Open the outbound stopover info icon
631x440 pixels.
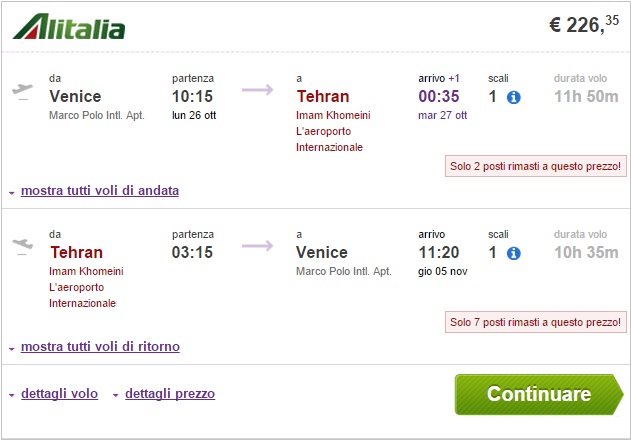coord(514,98)
